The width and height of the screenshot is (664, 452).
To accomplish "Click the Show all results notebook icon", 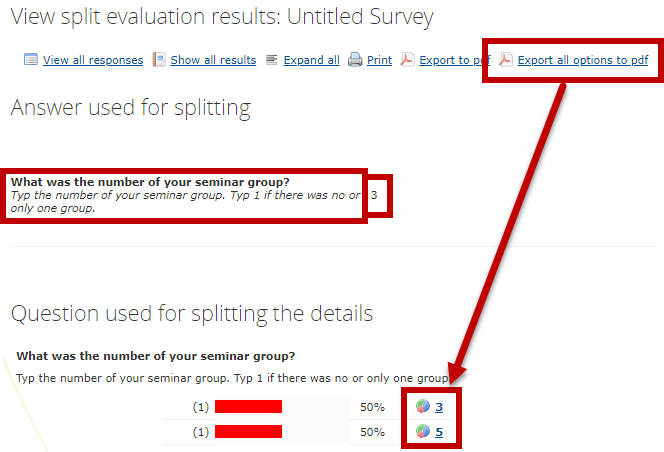I will [x=159, y=59].
